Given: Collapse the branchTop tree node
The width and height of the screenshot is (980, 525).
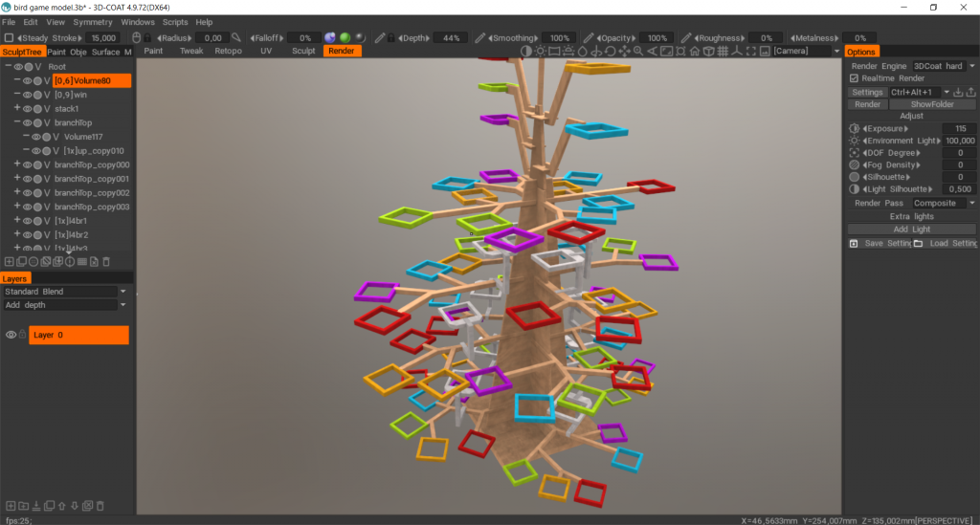Looking at the screenshot, I should (17, 122).
